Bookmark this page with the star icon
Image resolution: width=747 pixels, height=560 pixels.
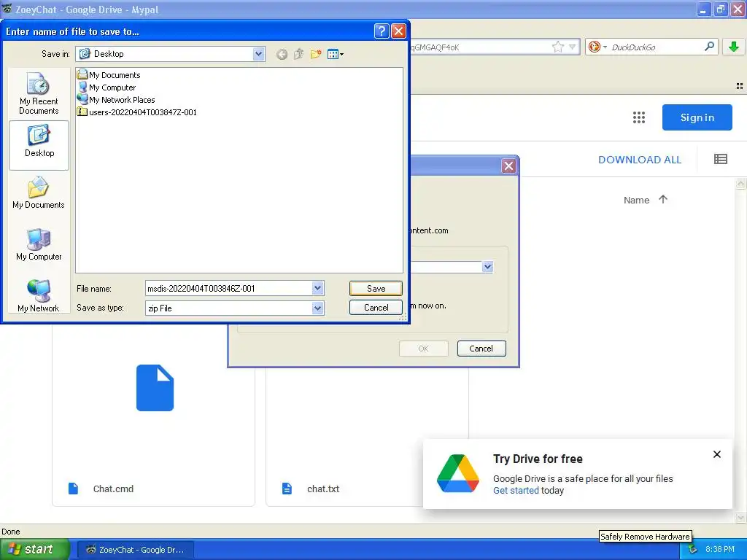[x=558, y=47]
